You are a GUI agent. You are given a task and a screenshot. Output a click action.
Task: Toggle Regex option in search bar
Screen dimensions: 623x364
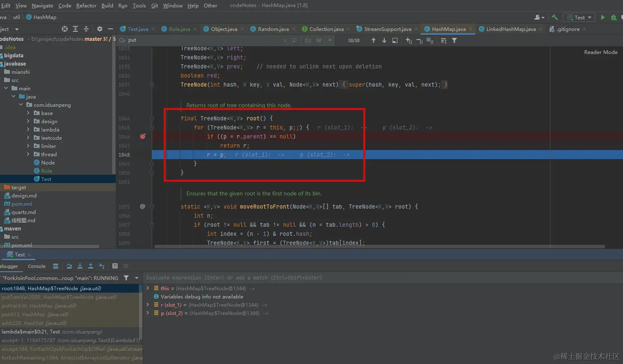329,40
